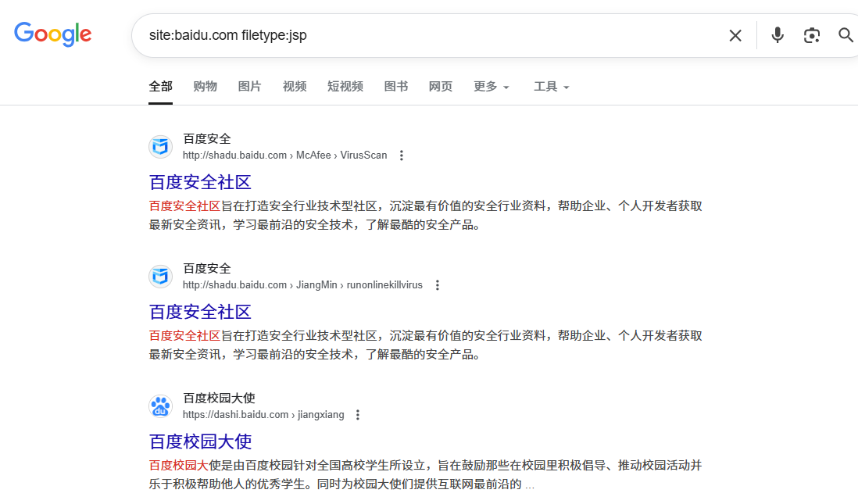Viewport: 858px width, 504px height.
Task: Click the shadu.baidu.com McAfee VirusScan URL
Action: tap(284, 155)
